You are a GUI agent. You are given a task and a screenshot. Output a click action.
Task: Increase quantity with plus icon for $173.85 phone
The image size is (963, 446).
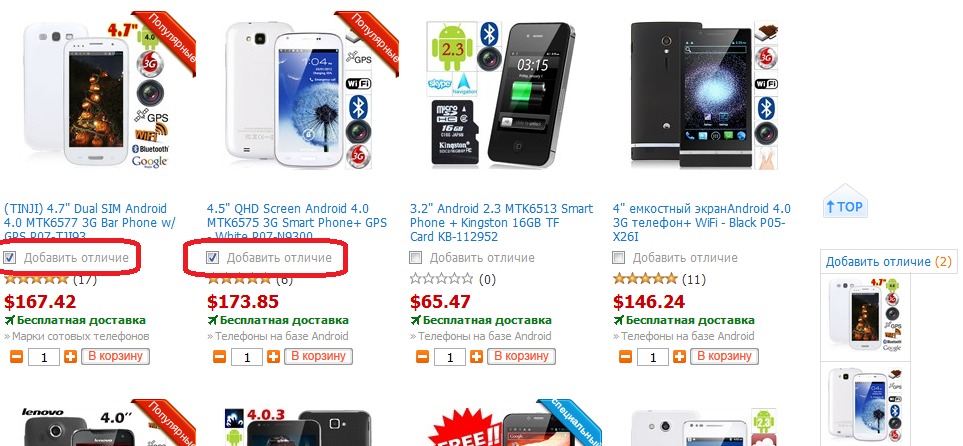click(x=273, y=356)
